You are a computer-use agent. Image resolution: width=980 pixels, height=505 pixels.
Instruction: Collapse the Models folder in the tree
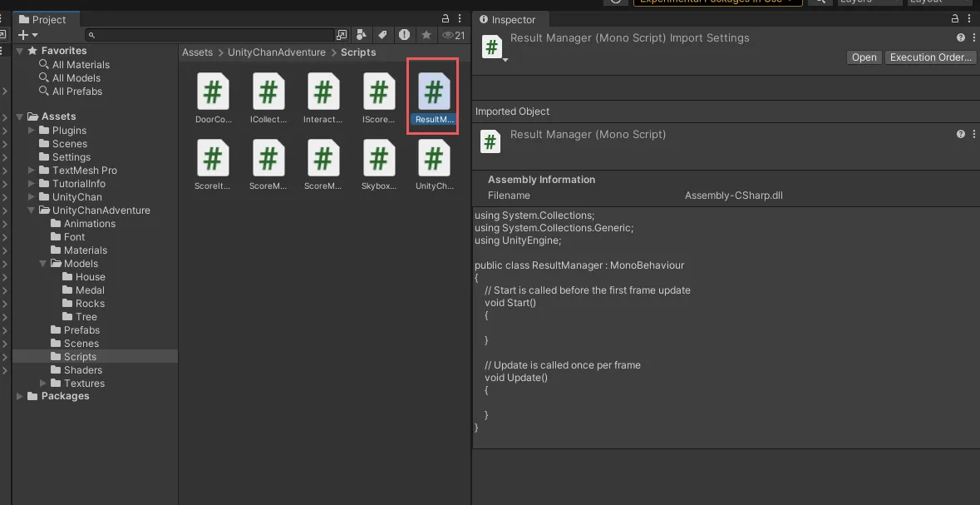[x=43, y=264]
